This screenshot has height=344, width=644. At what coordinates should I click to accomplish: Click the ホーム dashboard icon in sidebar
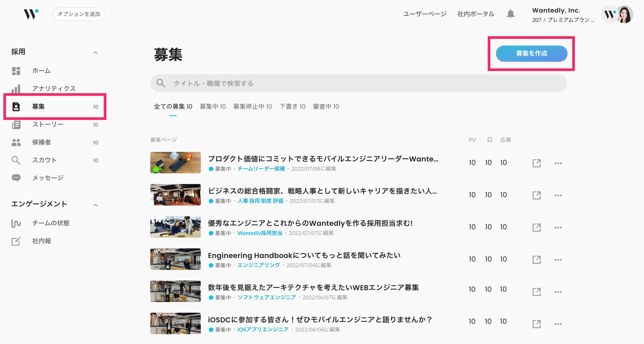pos(16,71)
